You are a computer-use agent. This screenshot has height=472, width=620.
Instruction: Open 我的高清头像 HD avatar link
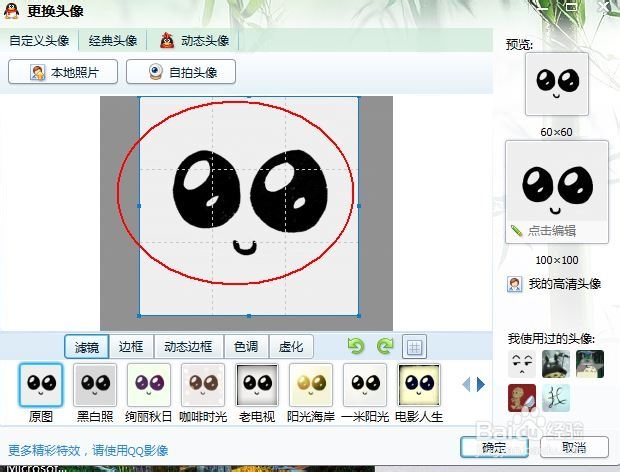[565, 283]
